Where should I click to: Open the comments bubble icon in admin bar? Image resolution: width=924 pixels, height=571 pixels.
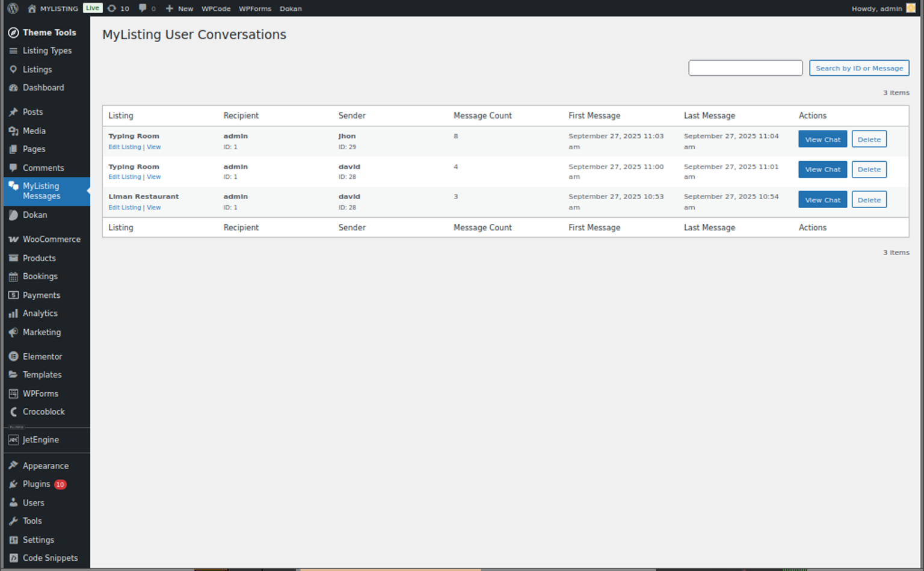coord(143,8)
